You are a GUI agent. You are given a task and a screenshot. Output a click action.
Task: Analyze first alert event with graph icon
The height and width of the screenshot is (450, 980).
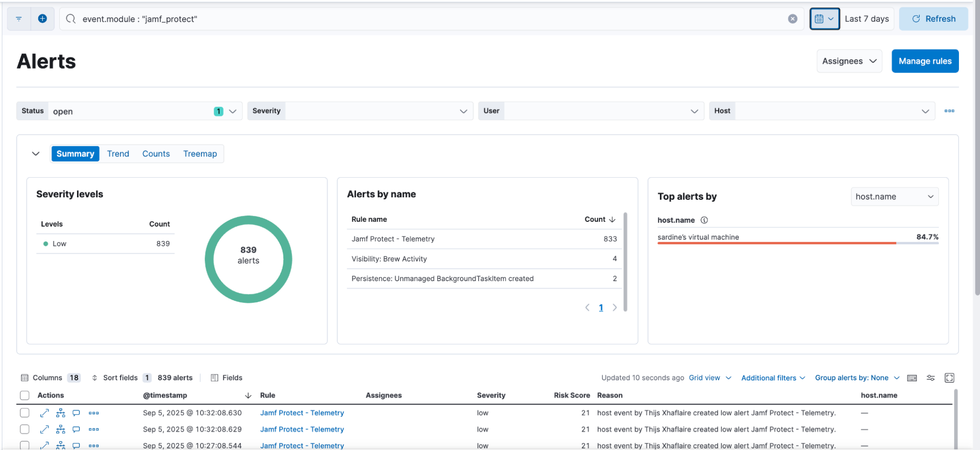pos(61,413)
